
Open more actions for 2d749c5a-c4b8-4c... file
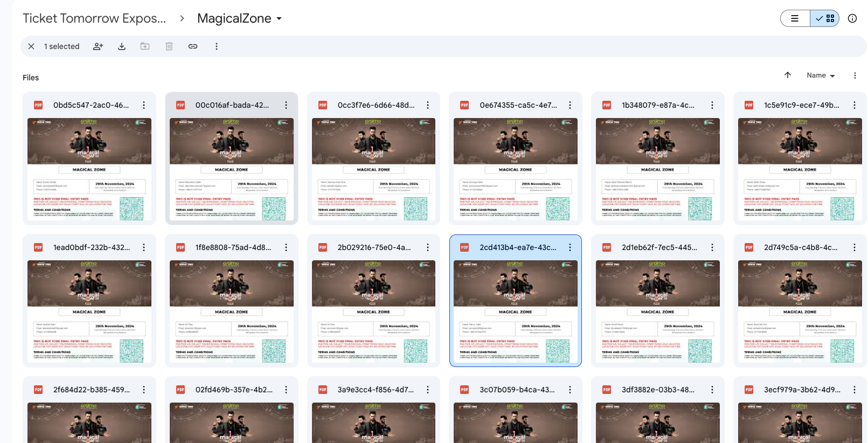click(855, 247)
